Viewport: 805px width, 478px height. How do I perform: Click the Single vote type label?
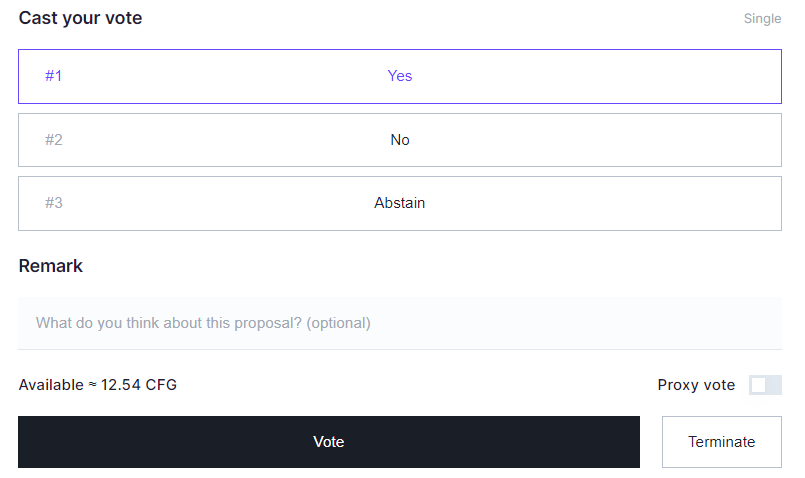tap(762, 19)
